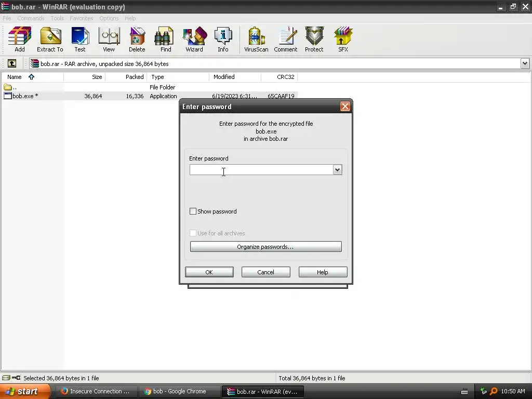
Task: Switch to Insecure Connection taskbar window
Action: pos(96,392)
